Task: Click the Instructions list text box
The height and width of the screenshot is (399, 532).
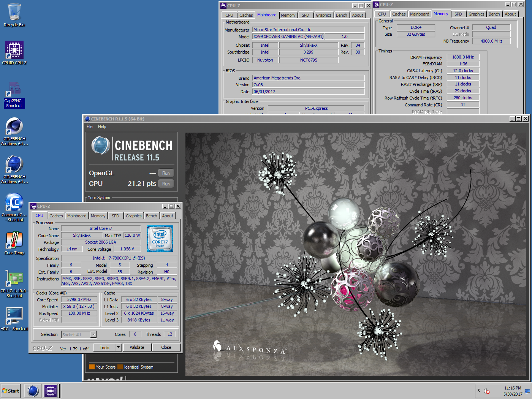Action: pos(119,281)
